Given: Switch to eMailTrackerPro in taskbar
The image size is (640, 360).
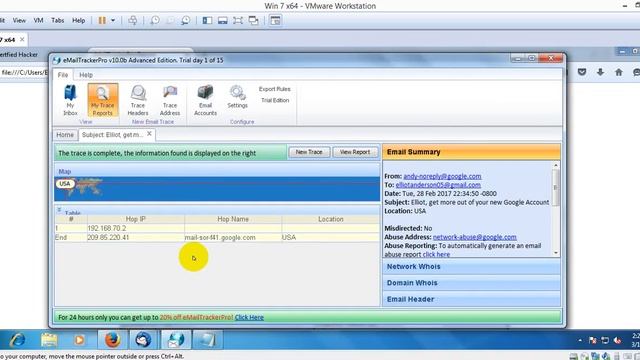Looking at the screenshot, I should (x=176, y=340).
